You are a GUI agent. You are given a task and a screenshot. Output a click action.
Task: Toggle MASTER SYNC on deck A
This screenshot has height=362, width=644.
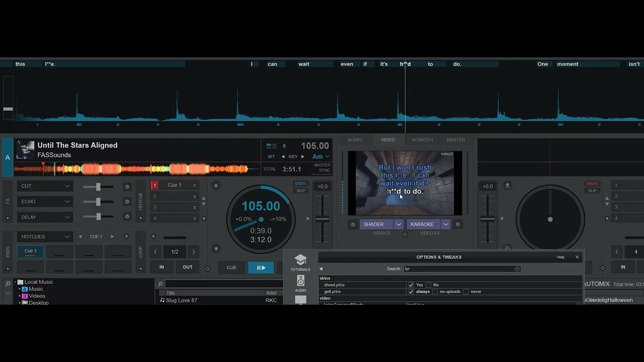pyautogui.click(x=323, y=168)
